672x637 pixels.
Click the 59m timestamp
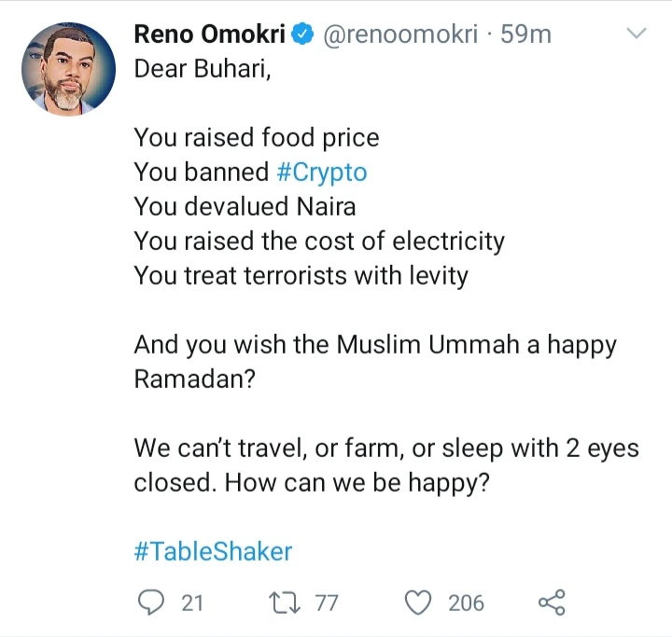(x=526, y=35)
